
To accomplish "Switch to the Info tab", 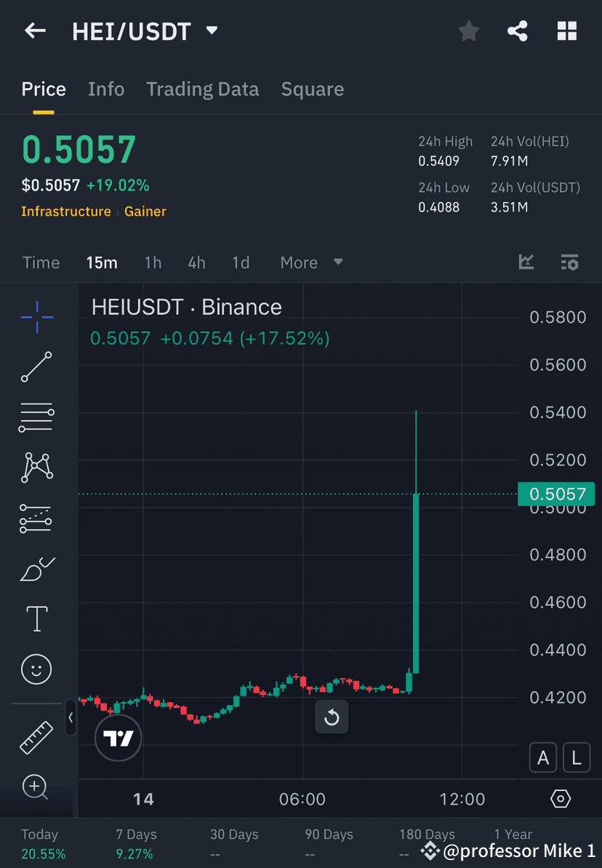I will (106, 89).
